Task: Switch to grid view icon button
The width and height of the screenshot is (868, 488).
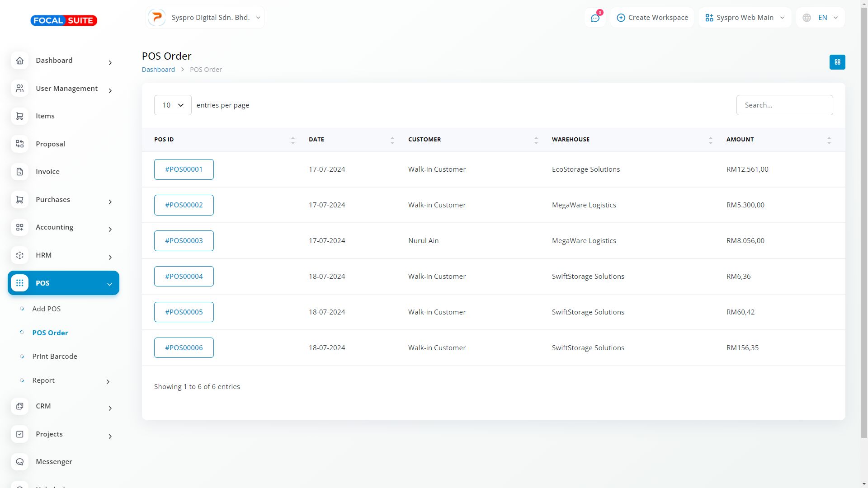Action: [x=837, y=62]
